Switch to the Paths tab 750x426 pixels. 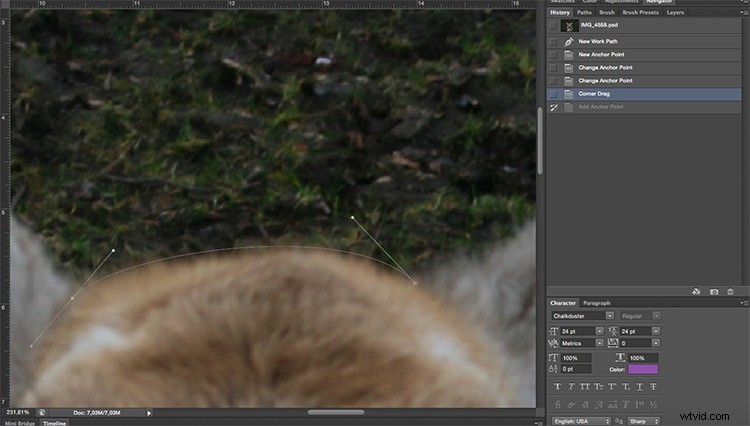coord(584,12)
